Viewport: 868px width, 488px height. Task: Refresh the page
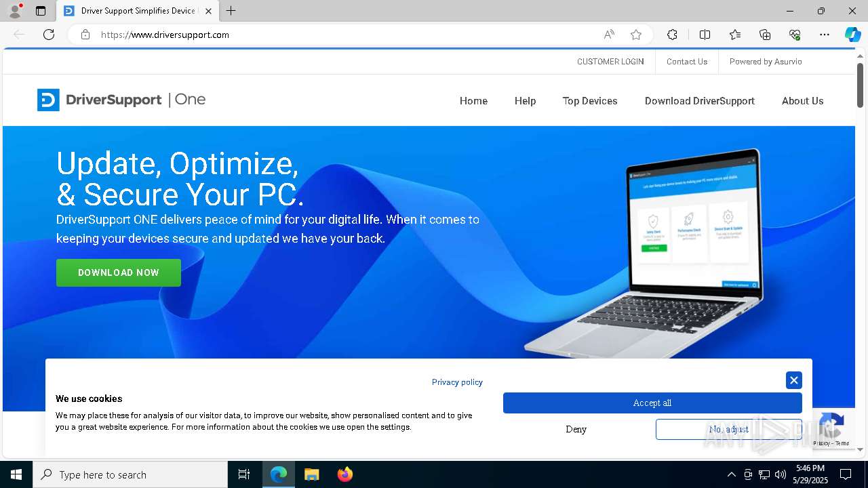49,35
